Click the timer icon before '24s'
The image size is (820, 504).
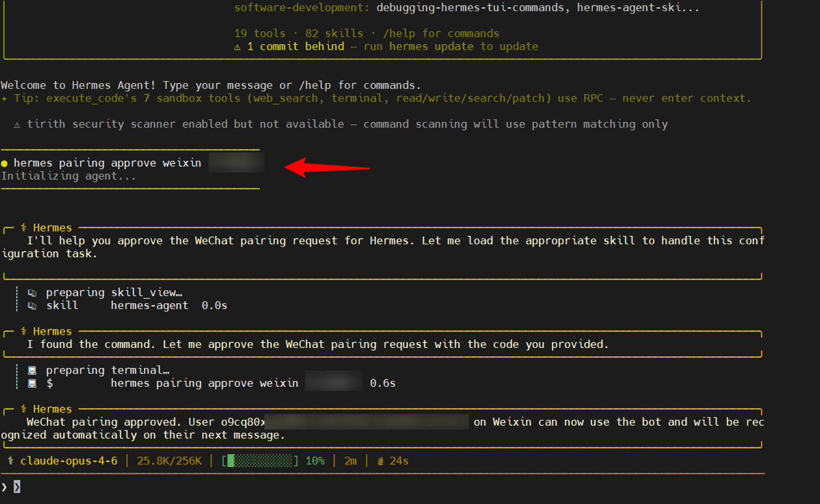(381, 461)
